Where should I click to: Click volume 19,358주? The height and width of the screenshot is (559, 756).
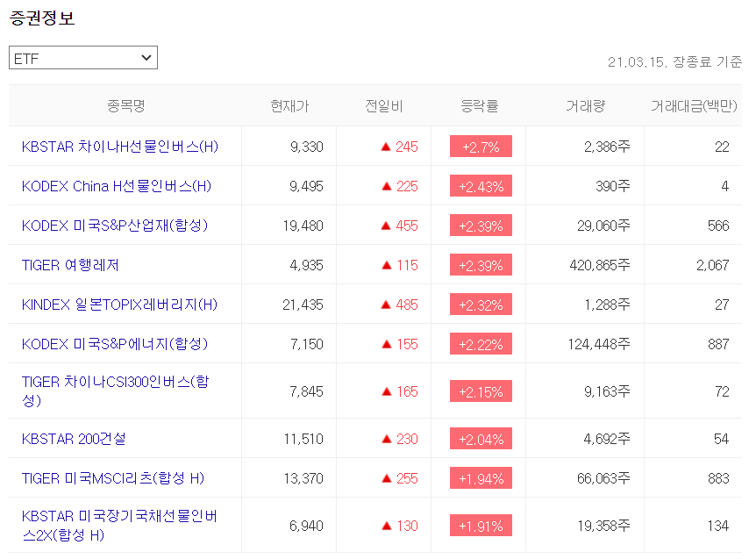tap(604, 526)
